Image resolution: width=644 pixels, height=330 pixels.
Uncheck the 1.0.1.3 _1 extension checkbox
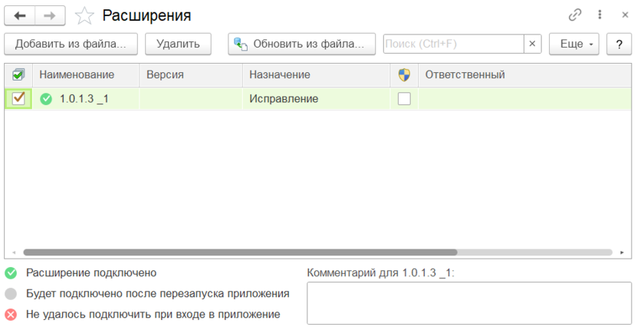click(x=19, y=98)
